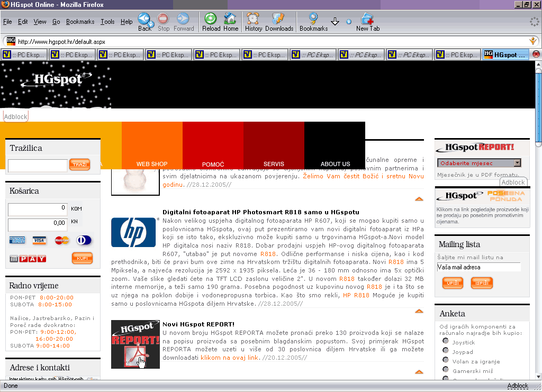Click the orange TRAŽI search button
This screenshot has height=392, width=542.
[79, 165]
